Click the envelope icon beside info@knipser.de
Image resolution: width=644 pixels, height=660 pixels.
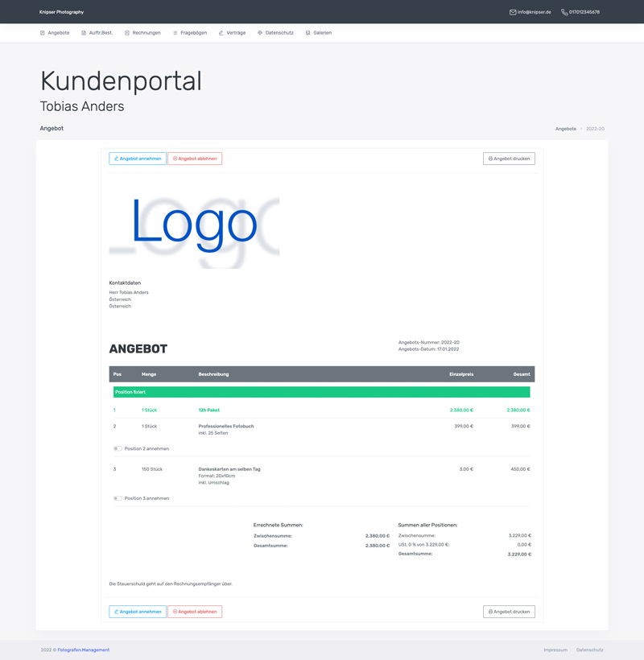coord(513,12)
